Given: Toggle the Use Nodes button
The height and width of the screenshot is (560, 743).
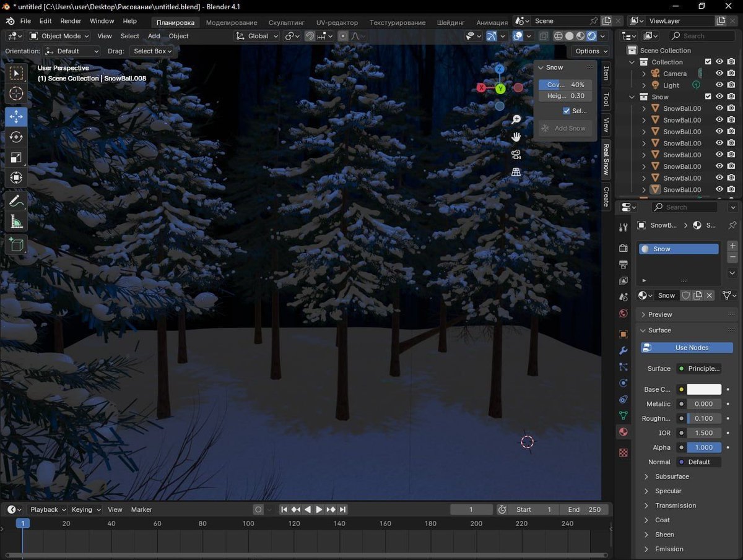Looking at the screenshot, I should 687,348.
